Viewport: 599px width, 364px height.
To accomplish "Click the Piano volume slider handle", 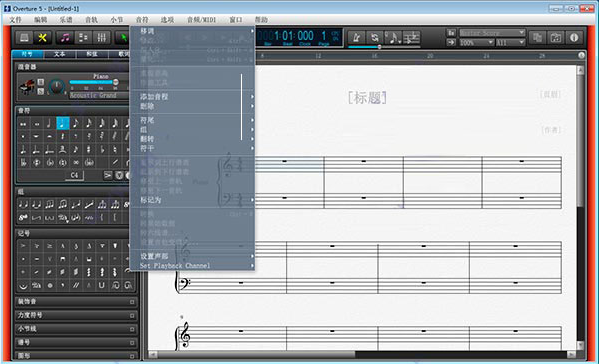I will [x=116, y=82].
